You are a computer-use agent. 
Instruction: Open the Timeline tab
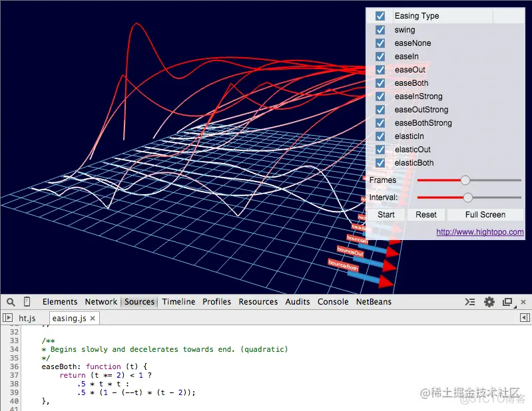coord(178,301)
